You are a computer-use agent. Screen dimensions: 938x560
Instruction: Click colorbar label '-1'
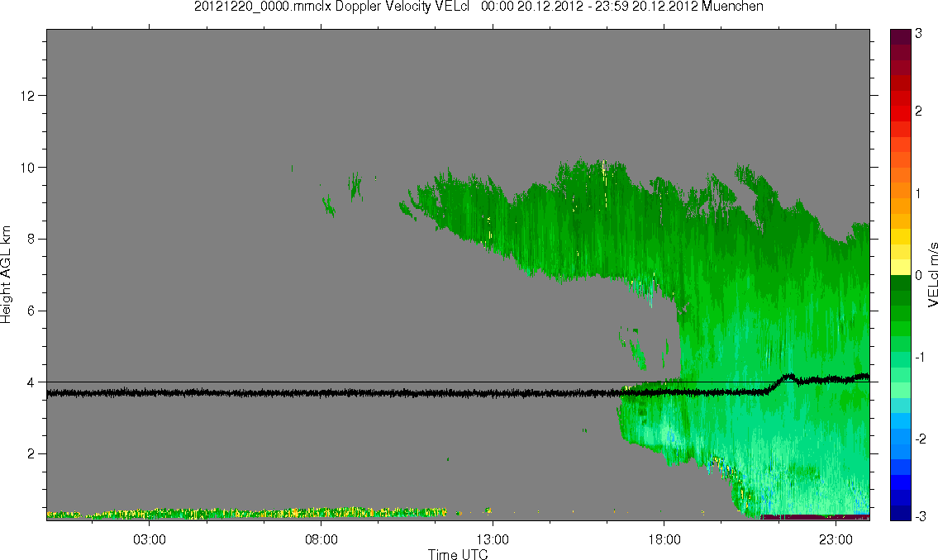tap(920, 357)
